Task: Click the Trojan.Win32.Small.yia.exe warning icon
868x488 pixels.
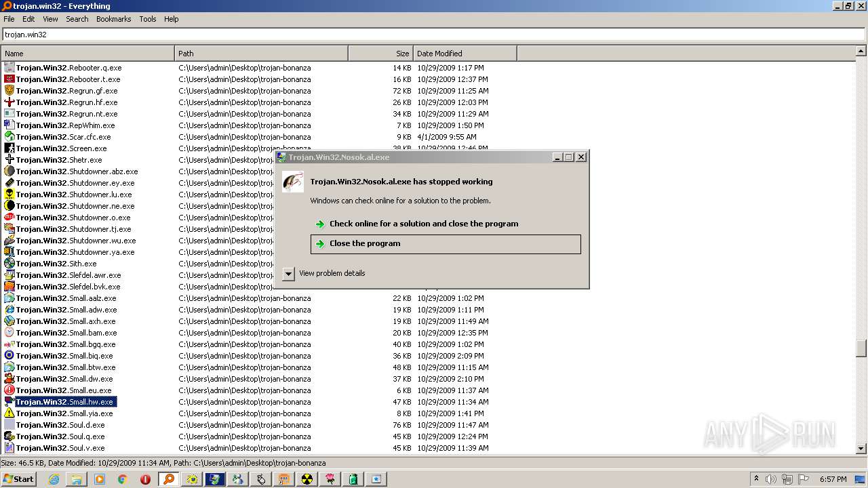Action: click(x=9, y=413)
